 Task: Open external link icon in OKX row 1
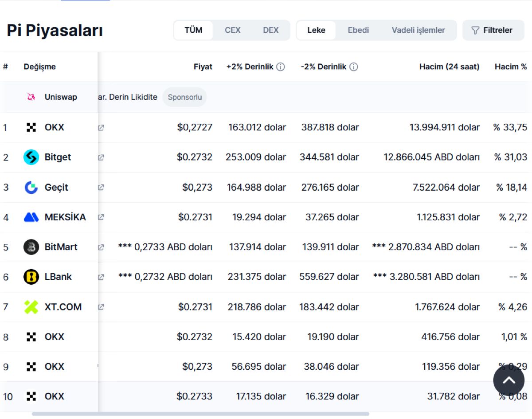(101, 128)
